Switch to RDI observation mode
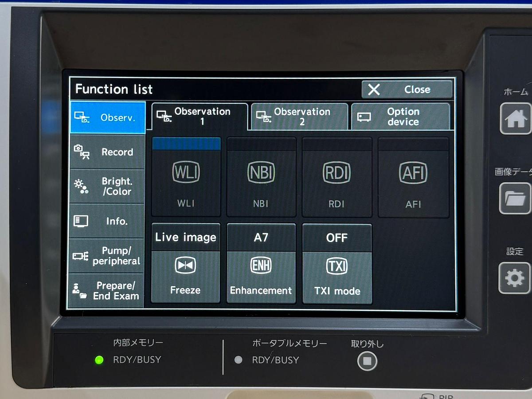 point(336,177)
